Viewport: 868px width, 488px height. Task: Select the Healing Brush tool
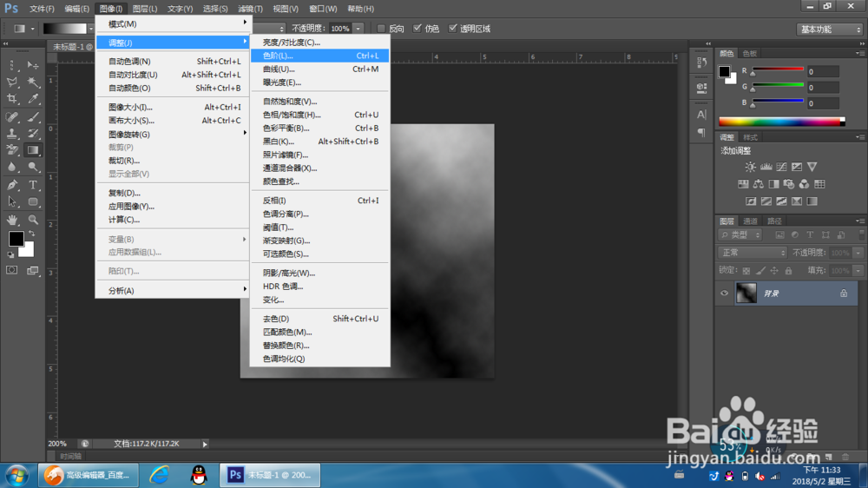click(12, 116)
